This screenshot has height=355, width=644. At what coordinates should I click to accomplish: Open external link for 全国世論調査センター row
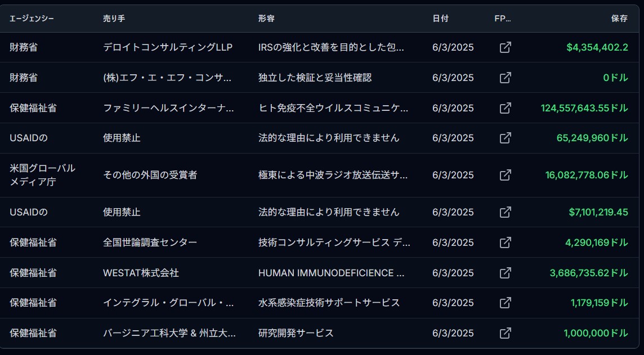click(505, 242)
